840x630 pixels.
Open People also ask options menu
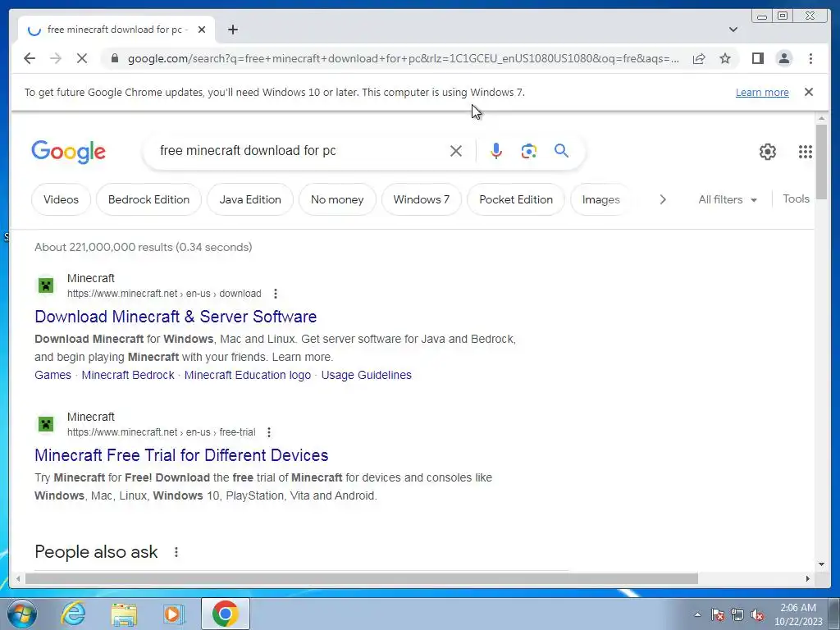[176, 552]
